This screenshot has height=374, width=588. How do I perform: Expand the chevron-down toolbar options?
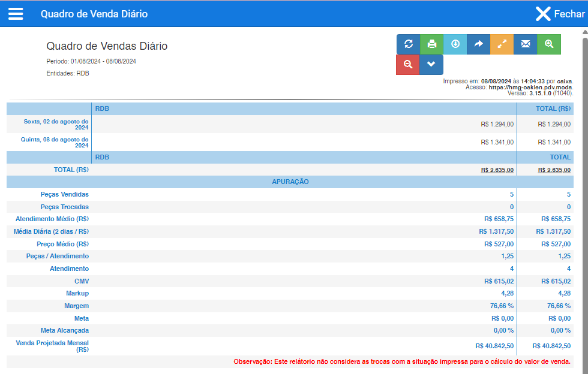point(431,65)
